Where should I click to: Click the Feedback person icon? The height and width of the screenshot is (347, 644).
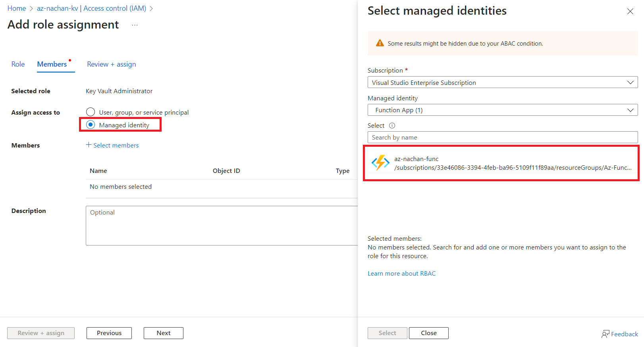pyautogui.click(x=605, y=334)
